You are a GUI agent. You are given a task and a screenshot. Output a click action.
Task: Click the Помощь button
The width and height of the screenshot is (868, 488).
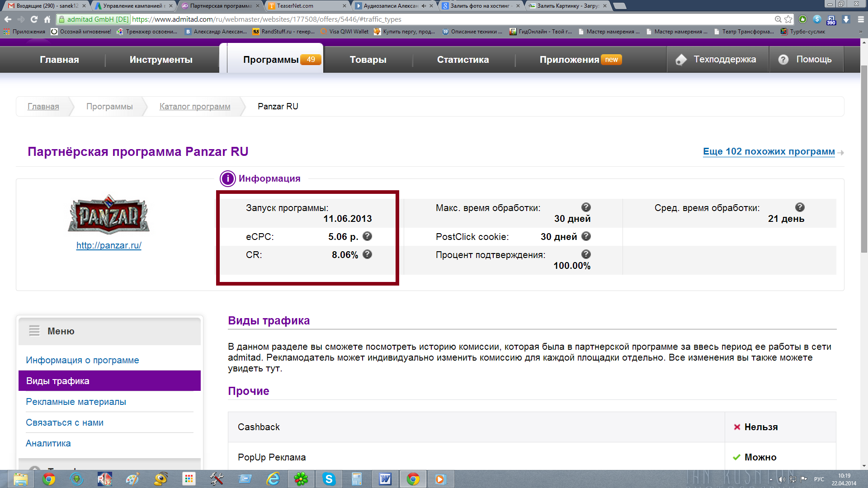[x=807, y=59]
